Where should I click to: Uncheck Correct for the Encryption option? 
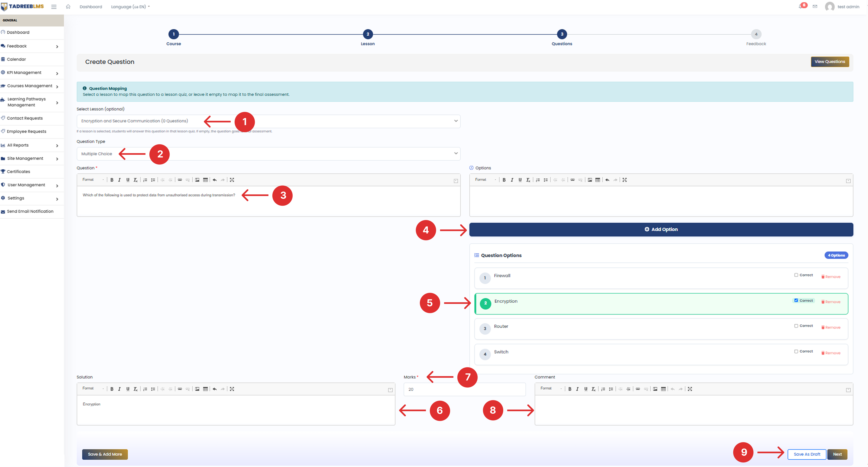796,300
